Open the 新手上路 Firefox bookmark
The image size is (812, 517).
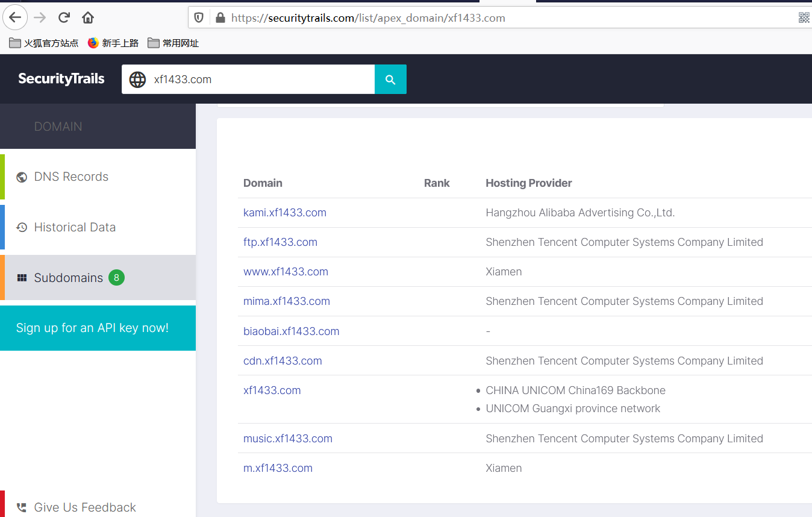pyautogui.click(x=113, y=43)
